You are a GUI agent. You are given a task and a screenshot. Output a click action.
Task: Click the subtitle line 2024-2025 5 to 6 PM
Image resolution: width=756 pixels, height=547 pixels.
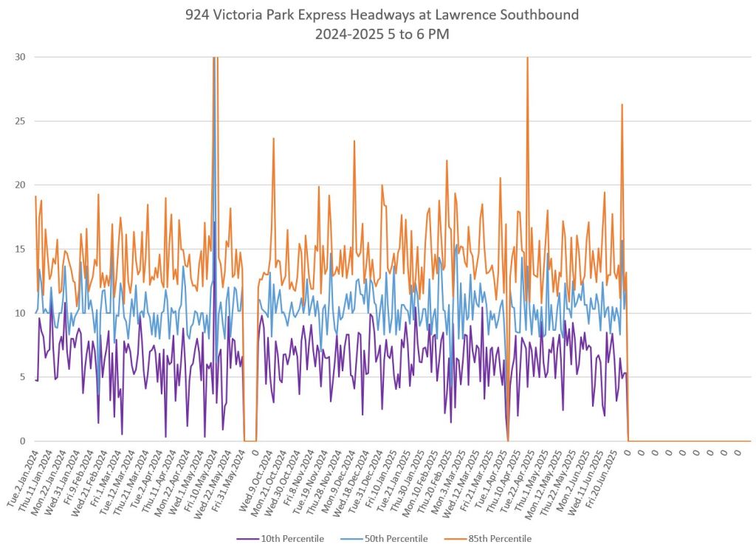pyautogui.click(x=377, y=33)
